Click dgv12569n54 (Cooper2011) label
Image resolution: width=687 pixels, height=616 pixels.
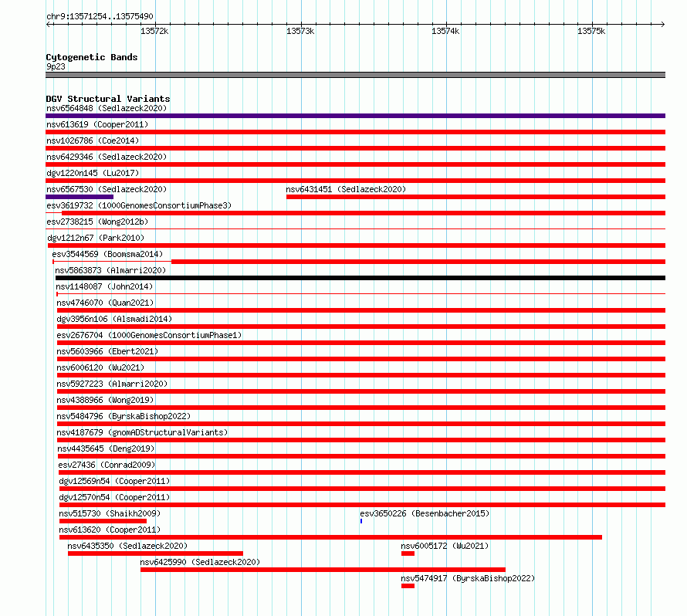[114, 481]
